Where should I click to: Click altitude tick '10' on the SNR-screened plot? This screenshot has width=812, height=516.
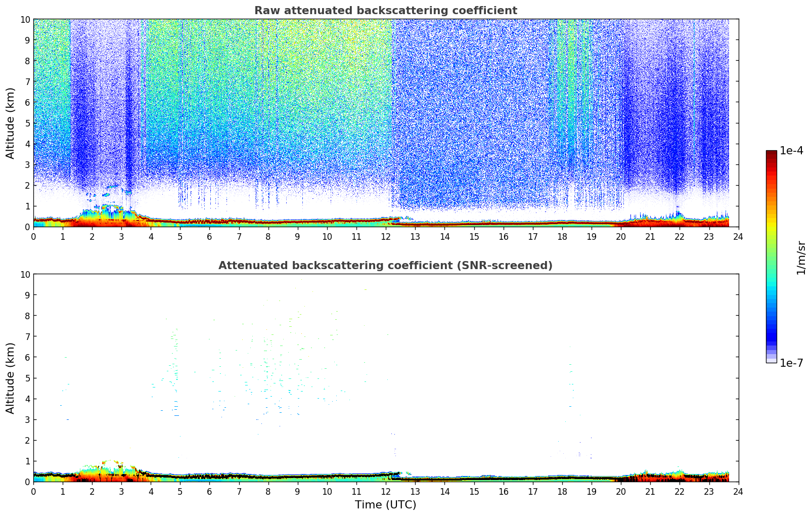pyautogui.click(x=25, y=274)
